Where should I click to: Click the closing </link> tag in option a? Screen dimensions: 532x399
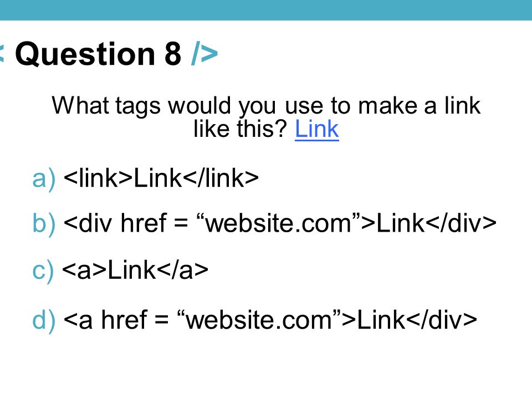click(221, 178)
